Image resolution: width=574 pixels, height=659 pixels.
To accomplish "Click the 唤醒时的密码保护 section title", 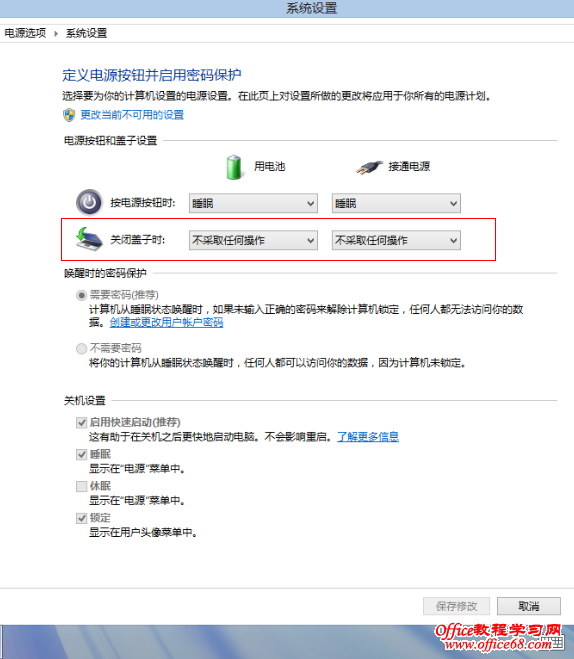I will tap(105, 273).
